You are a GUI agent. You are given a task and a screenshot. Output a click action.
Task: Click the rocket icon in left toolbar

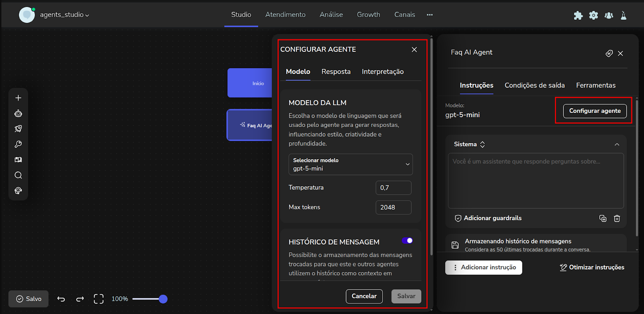(18, 129)
